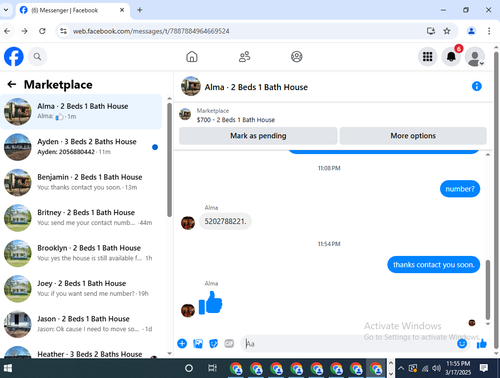Close the Messenger tab
Screen dimensions: 500x378
(x=122, y=10)
